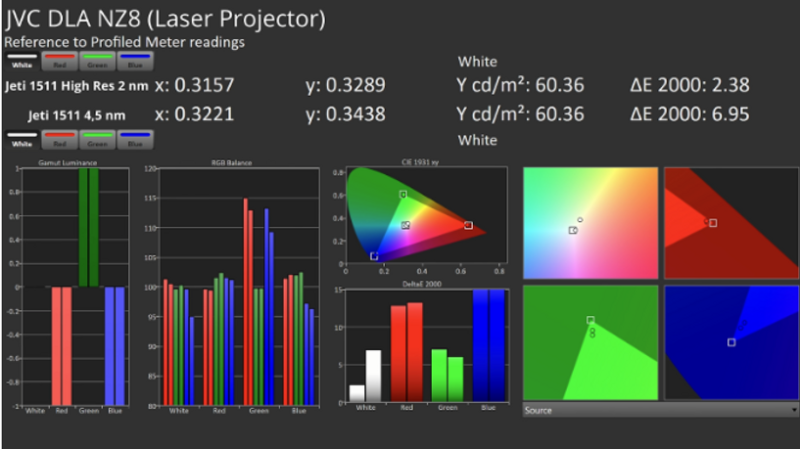
Task: Click the green bars in the DeltaE 2000 chart
Action: 447,376
